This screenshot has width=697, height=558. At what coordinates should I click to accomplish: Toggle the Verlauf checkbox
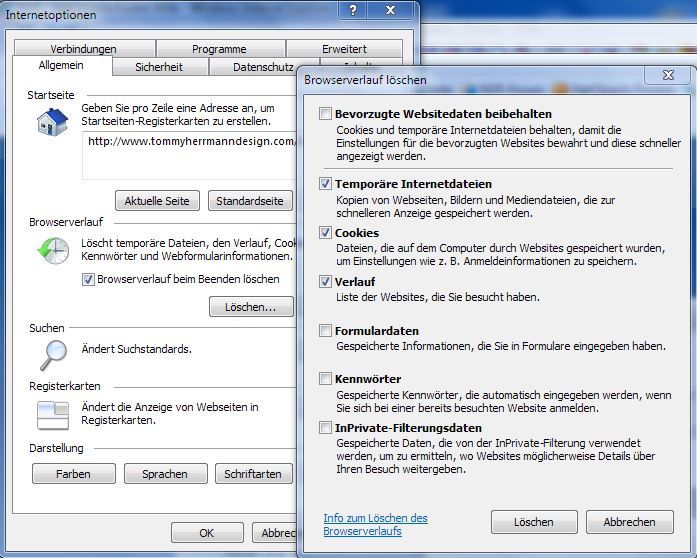pyautogui.click(x=325, y=282)
